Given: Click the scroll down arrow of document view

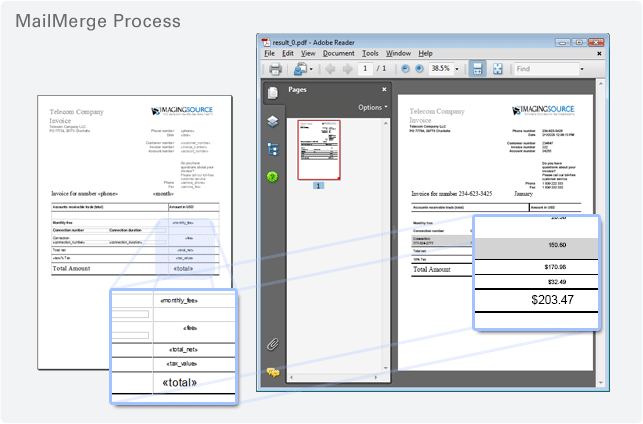Looking at the screenshot, I should pos(601,383).
